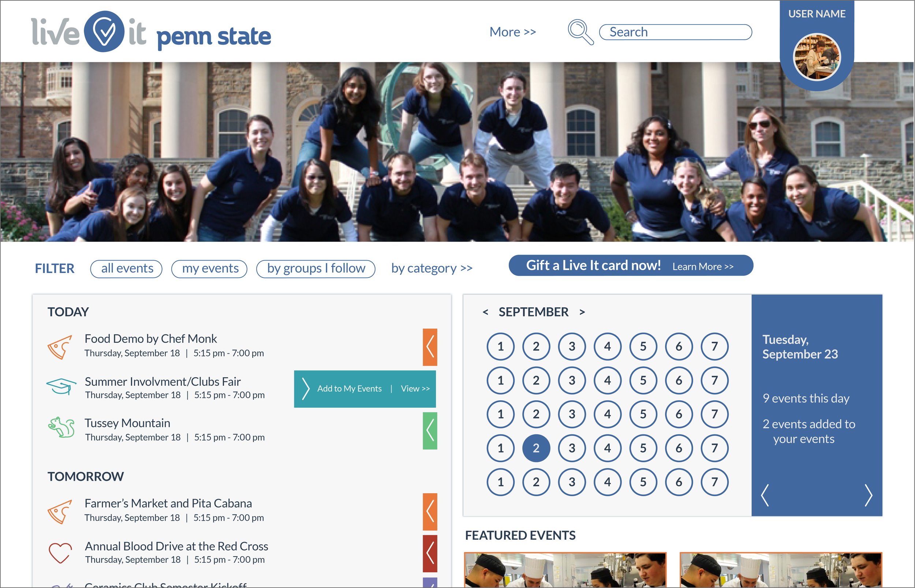This screenshot has width=915, height=588.
Task: Select day 7 in last calendar row
Action: 714,482
